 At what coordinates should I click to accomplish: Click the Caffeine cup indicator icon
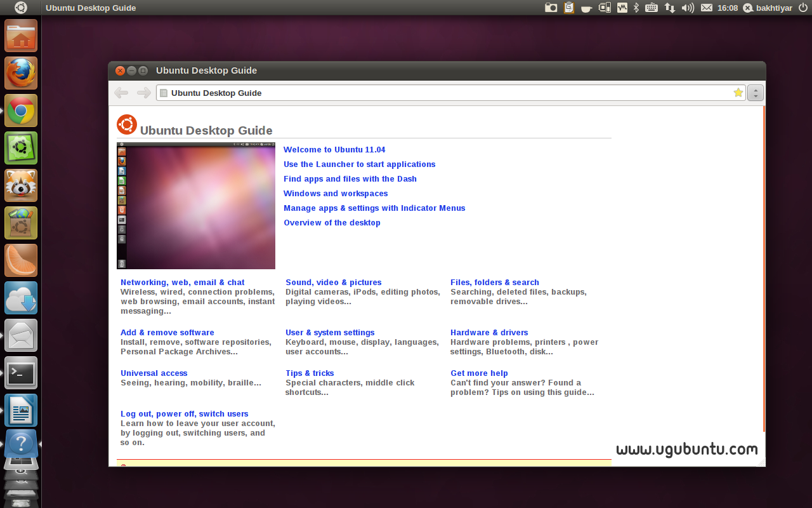587,8
